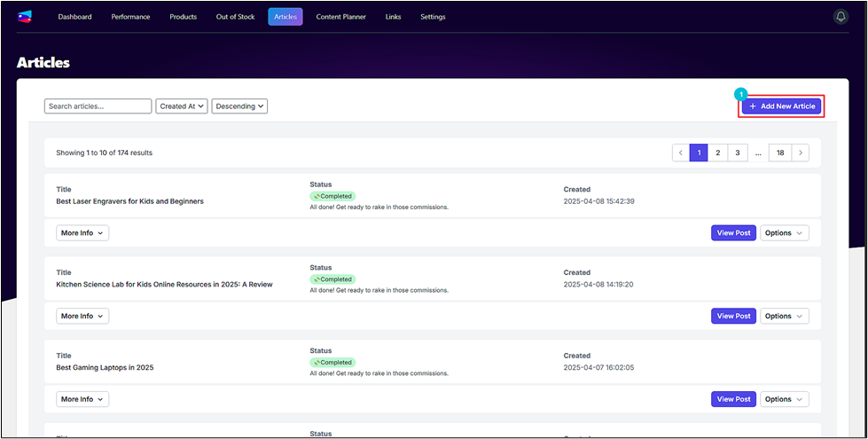
Task: View Post for Kitchen Science Lab article
Action: point(733,316)
